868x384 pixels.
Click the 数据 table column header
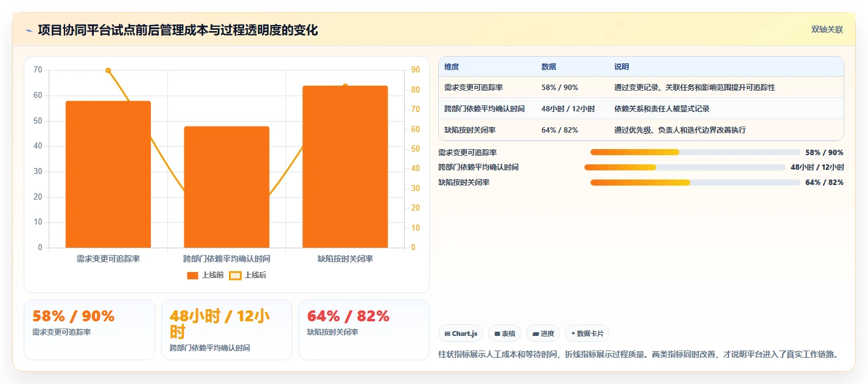coord(548,66)
